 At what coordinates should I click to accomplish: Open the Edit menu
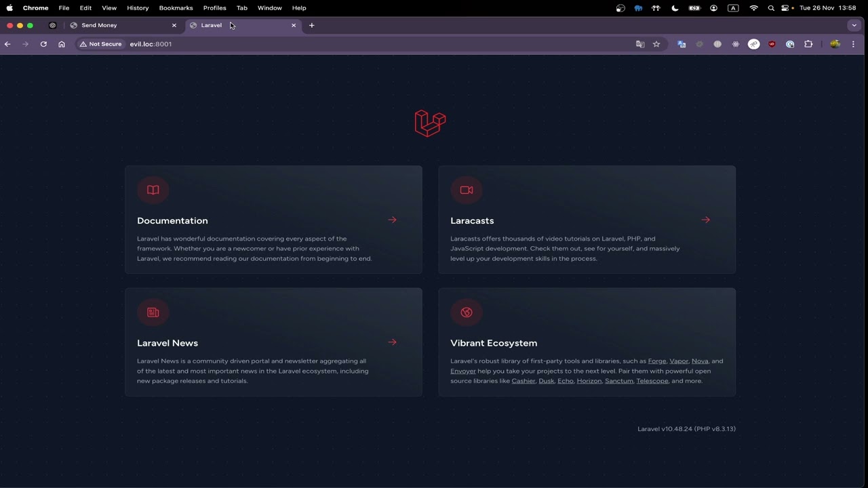[x=85, y=8]
